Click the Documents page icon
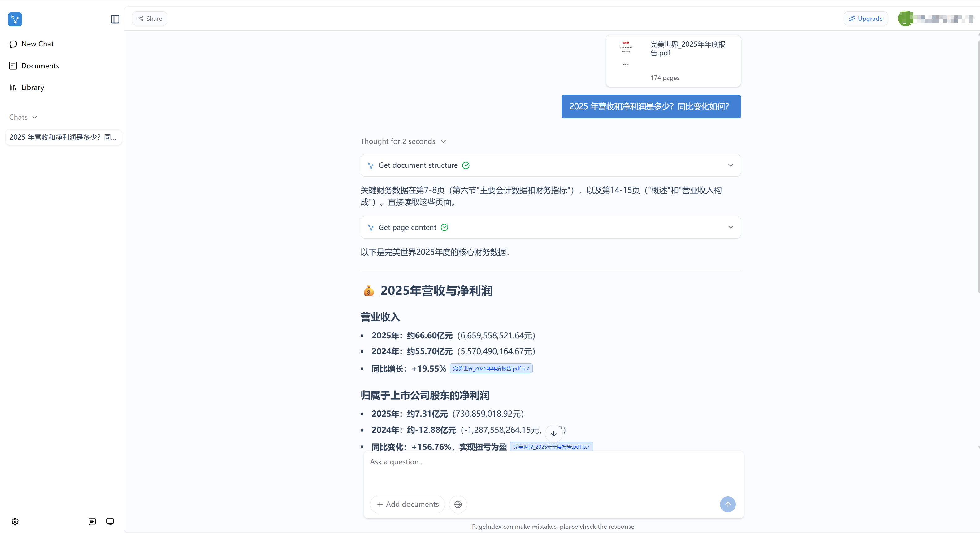 [13, 66]
